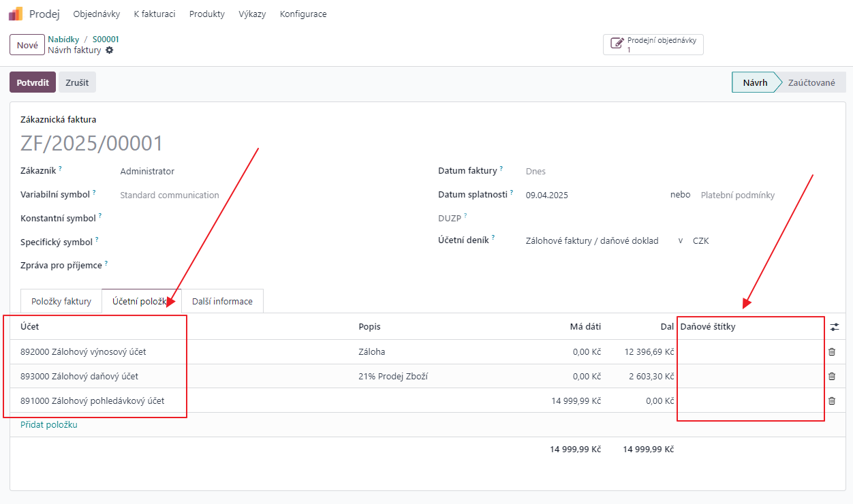The height and width of the screenshot is (504, 853).
Task: Open the Účetní deník journal dropdown
Action: pyautogui.click(x=591, y=240)
